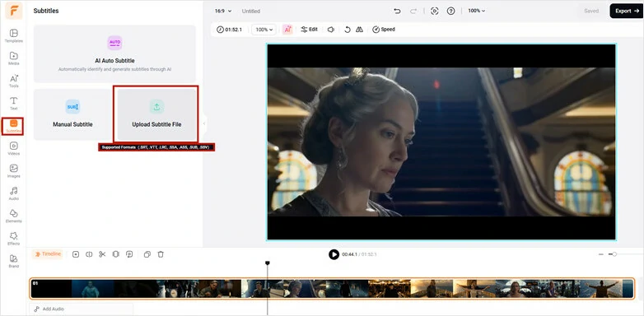Open the help question mark icon
The image size is (644, 316).
(x=451, y=11)
